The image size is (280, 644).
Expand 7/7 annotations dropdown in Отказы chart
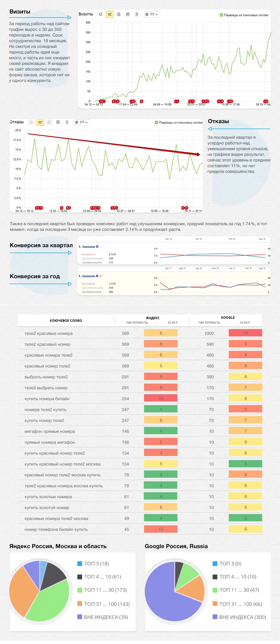82,122
